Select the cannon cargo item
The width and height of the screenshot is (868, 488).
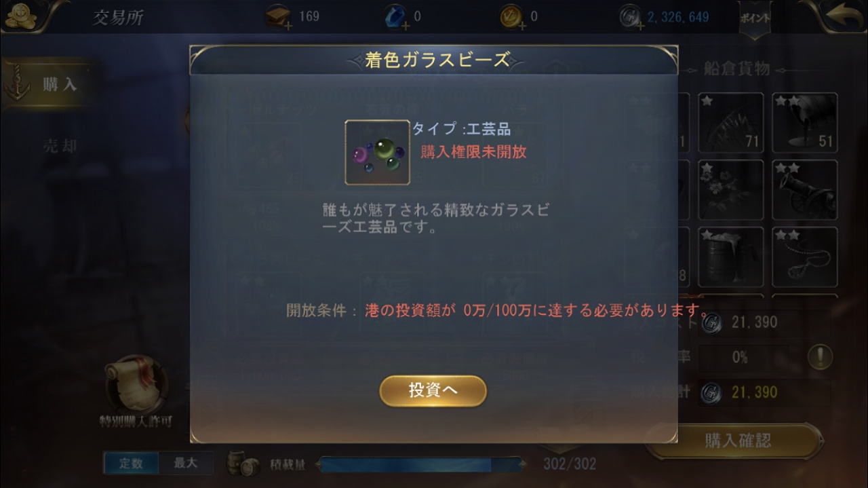804,189
